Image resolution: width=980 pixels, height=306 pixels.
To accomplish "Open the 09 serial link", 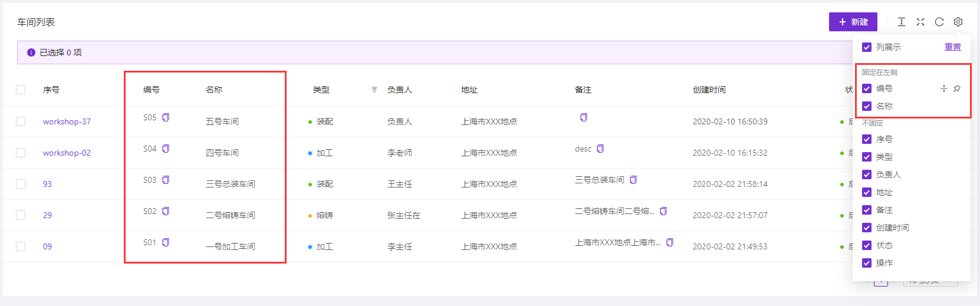I will pyautogui.click(x=47, y=246).
